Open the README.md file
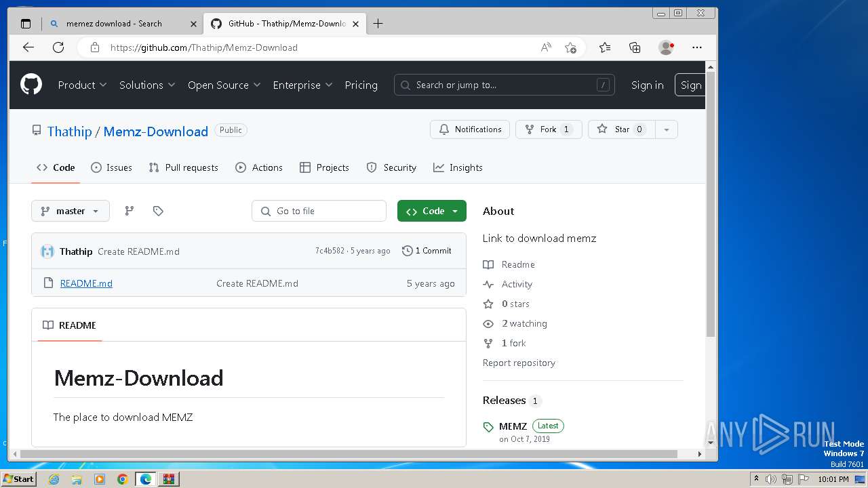This screenshot has width=868, height=488. click(86, 283)
